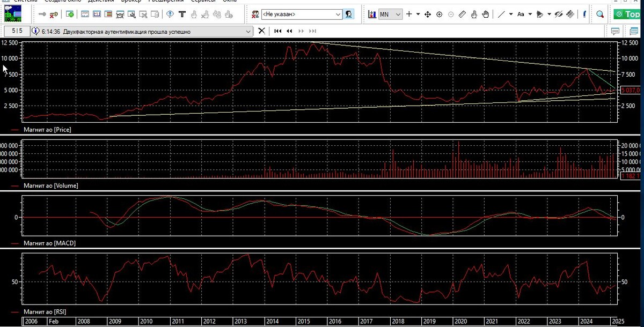Click the disconnect key icon with red cross
The image size is (644, 327).
(x=54, y=14)
